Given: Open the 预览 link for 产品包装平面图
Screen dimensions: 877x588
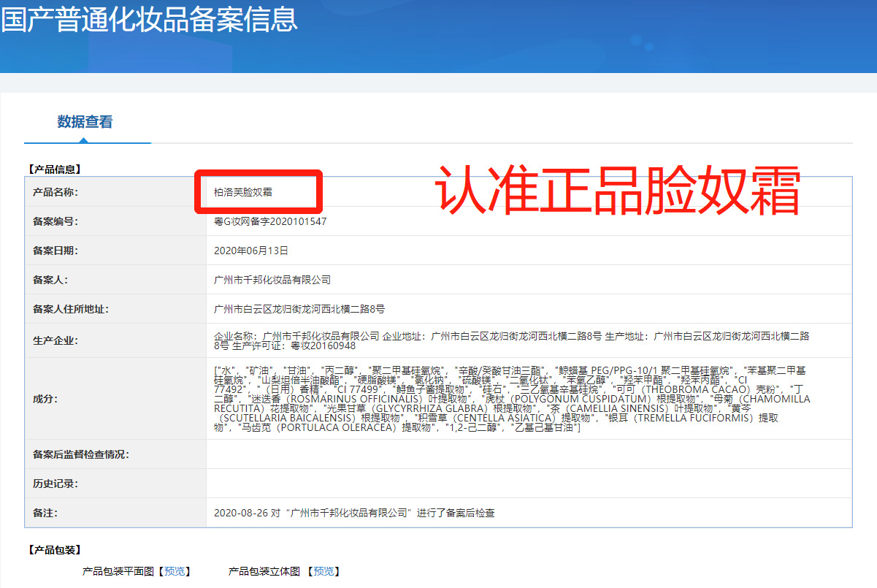Looking at the screenshot, I should [175, 571].
